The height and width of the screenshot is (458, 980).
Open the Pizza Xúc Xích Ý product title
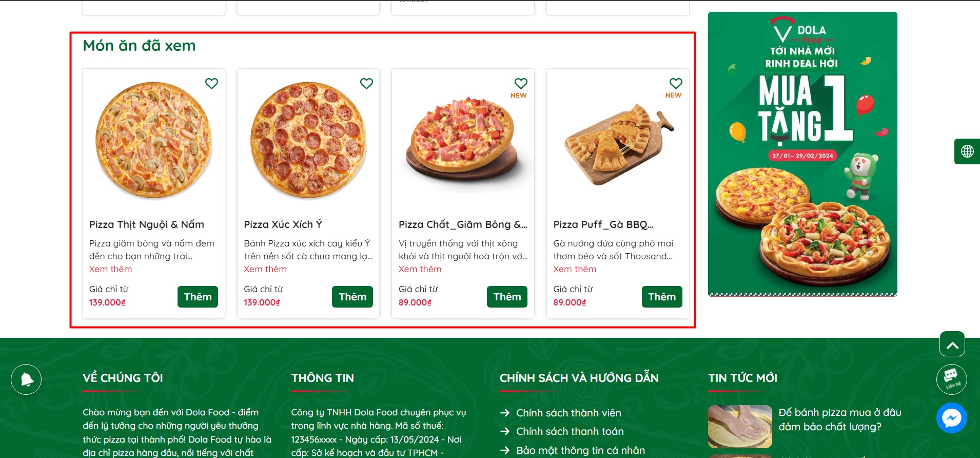pyautogui.click(x=283, y=224)
